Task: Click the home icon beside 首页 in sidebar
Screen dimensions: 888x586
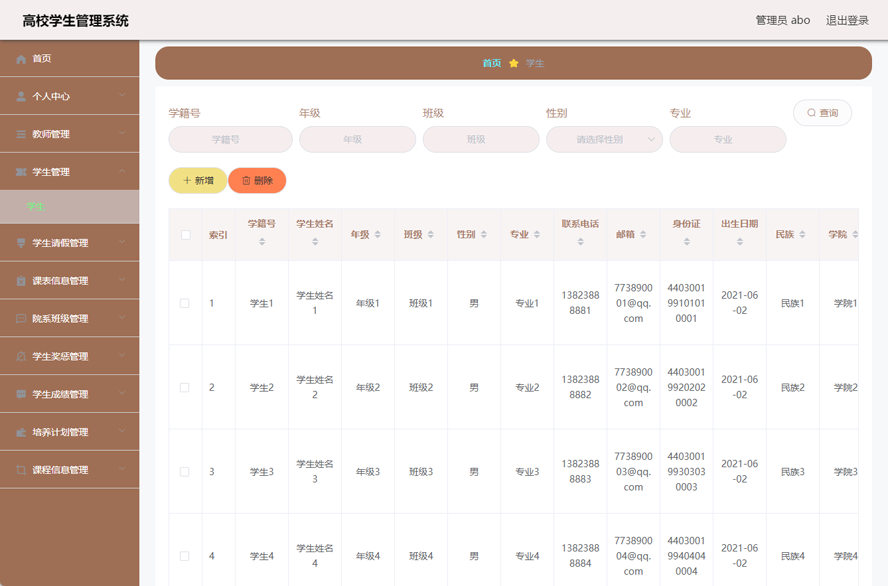Action: [21, 59]
